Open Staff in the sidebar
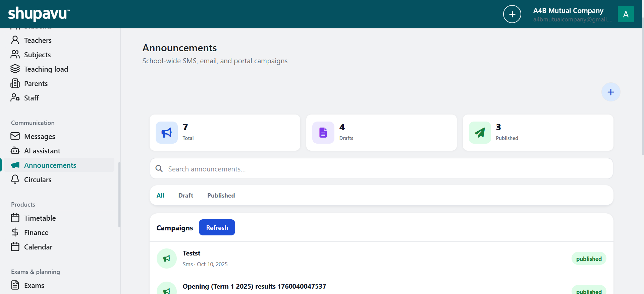The width and height of the screenshot is (644, 294). [x=32, y=98]
